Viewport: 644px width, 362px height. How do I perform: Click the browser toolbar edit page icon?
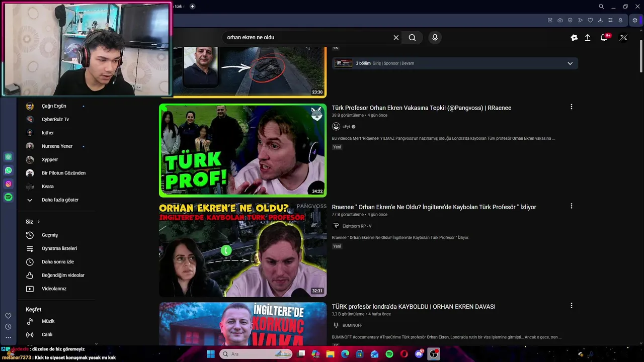550,20
